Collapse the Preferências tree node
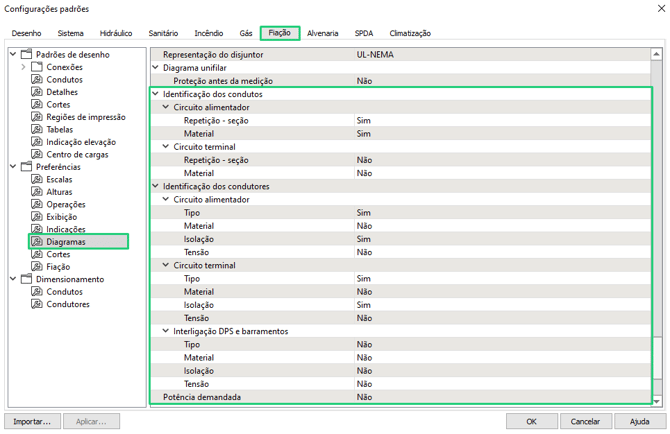The width and height of the screenshot is (670, 434). (x=13, y=167)
